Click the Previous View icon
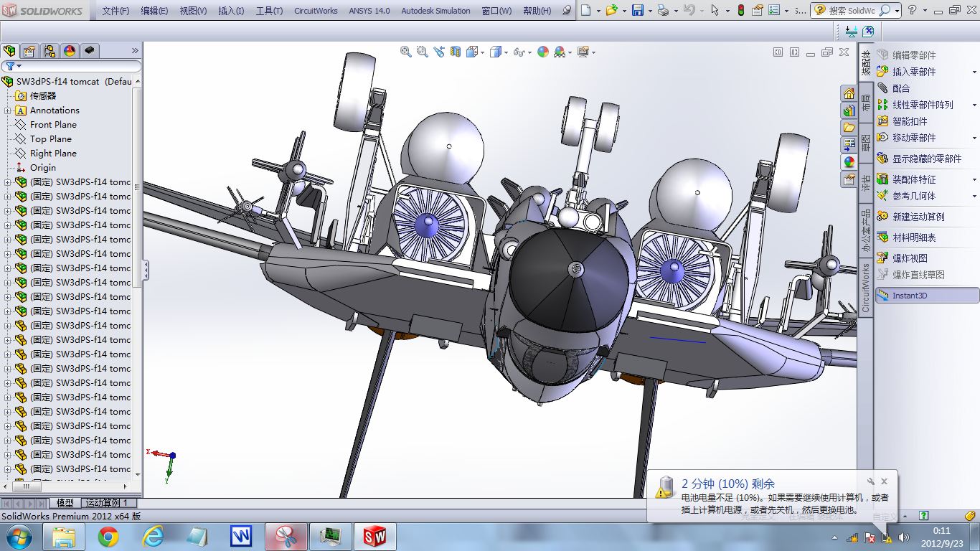 [x=439, y=52]
